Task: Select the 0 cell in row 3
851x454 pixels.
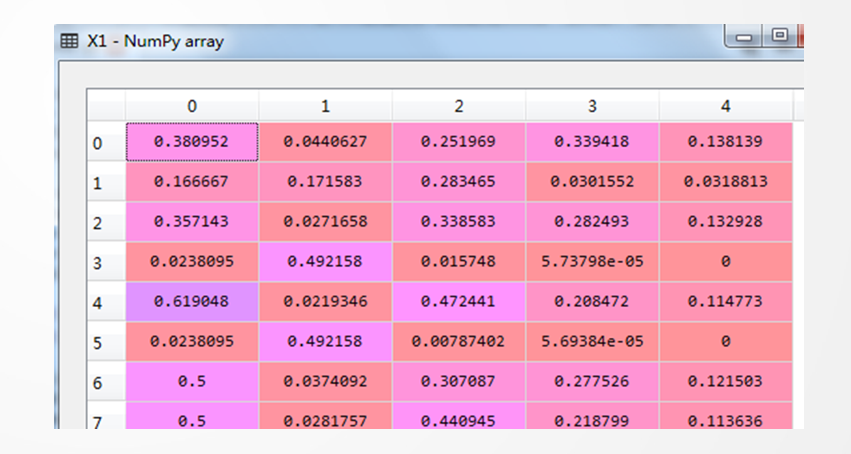Action: 726,262
